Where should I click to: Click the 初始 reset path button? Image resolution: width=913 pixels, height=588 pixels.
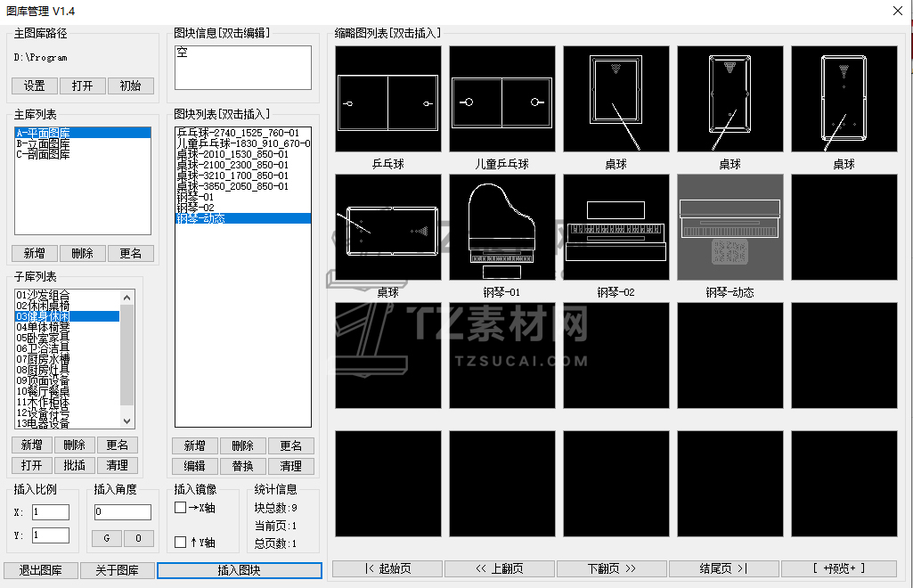click(130, 86)
